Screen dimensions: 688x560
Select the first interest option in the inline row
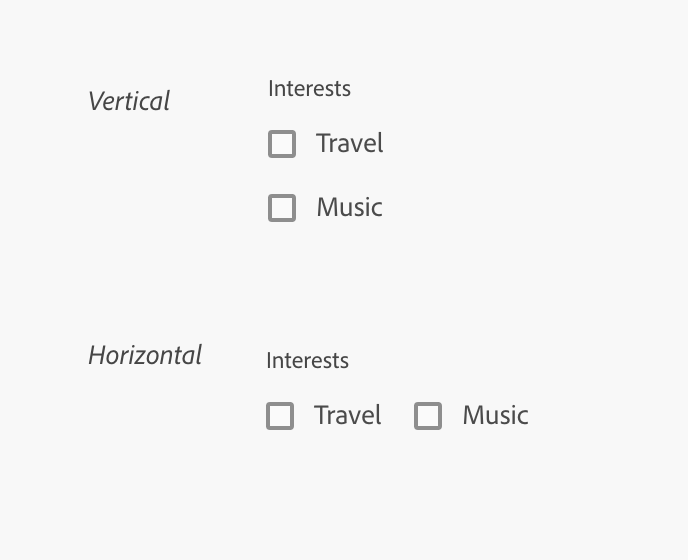coord(280,416)
